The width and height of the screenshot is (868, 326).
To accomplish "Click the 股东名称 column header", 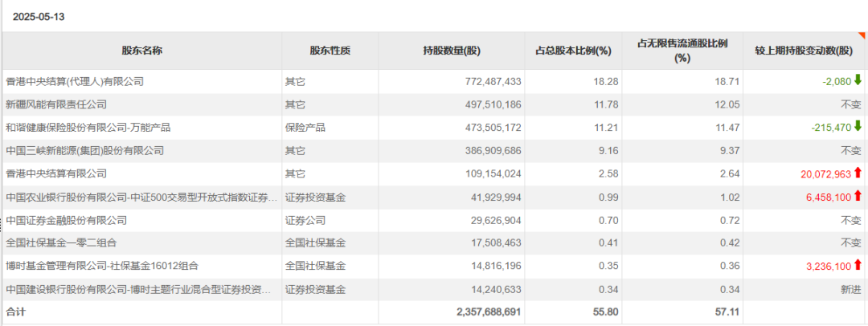I will click(x=142, y=51).
